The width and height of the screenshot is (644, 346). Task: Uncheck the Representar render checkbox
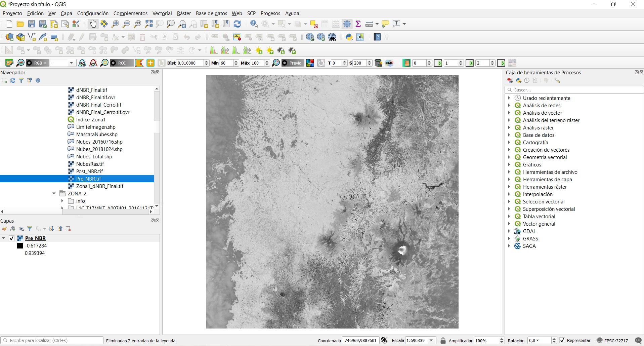point(562,341)
